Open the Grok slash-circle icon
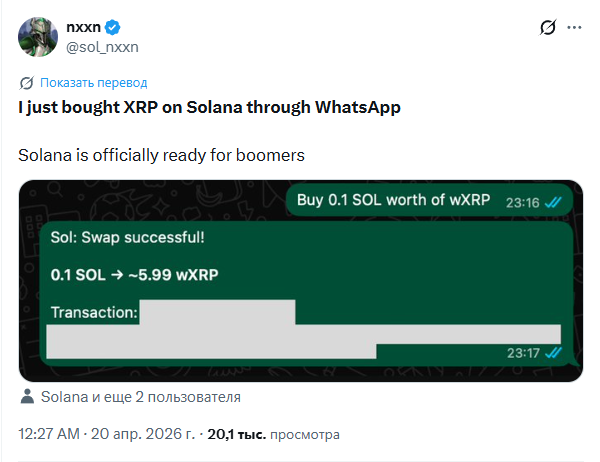The width and height of the screenshot is (600, 462). [x=547, y=28]
